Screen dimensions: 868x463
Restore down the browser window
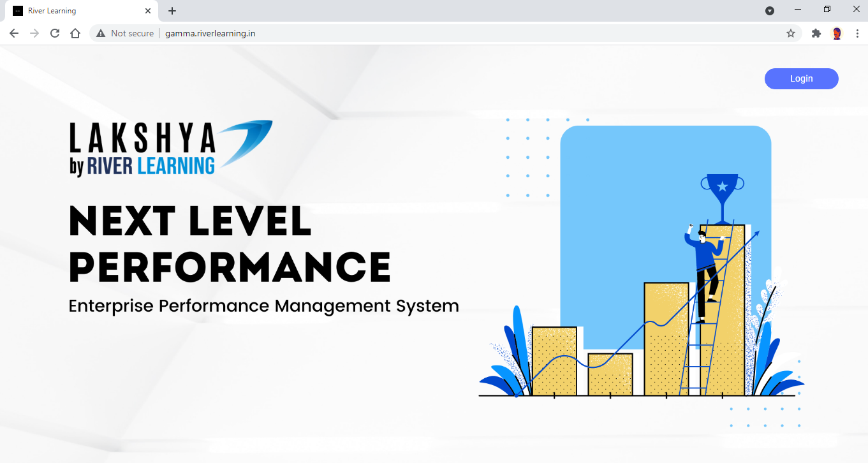coord(827,10)
